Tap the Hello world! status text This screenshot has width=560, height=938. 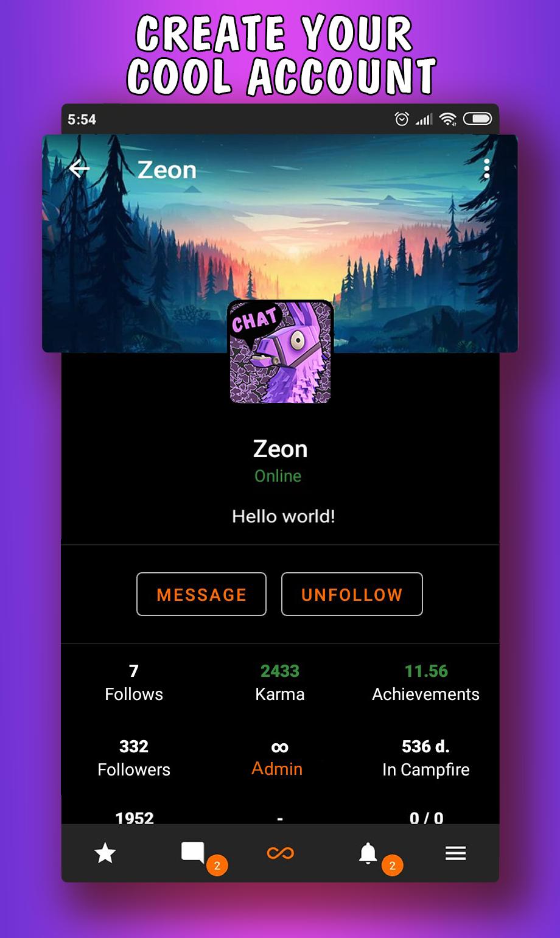284,516
